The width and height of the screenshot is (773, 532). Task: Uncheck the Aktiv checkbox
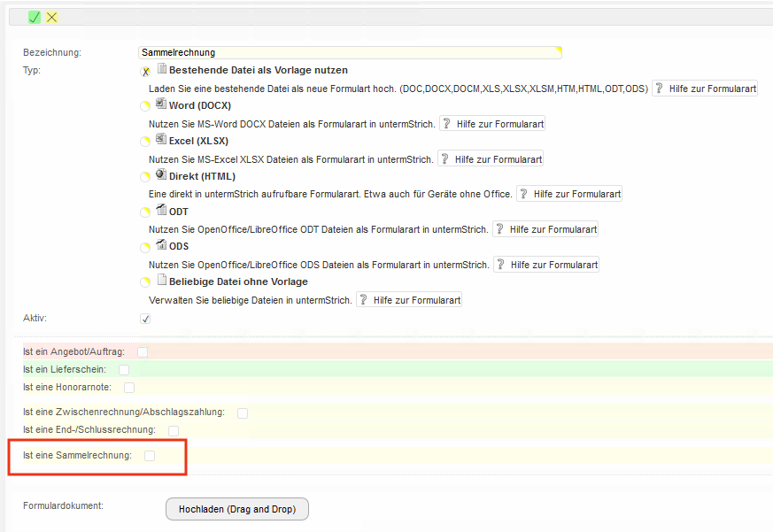145,319
